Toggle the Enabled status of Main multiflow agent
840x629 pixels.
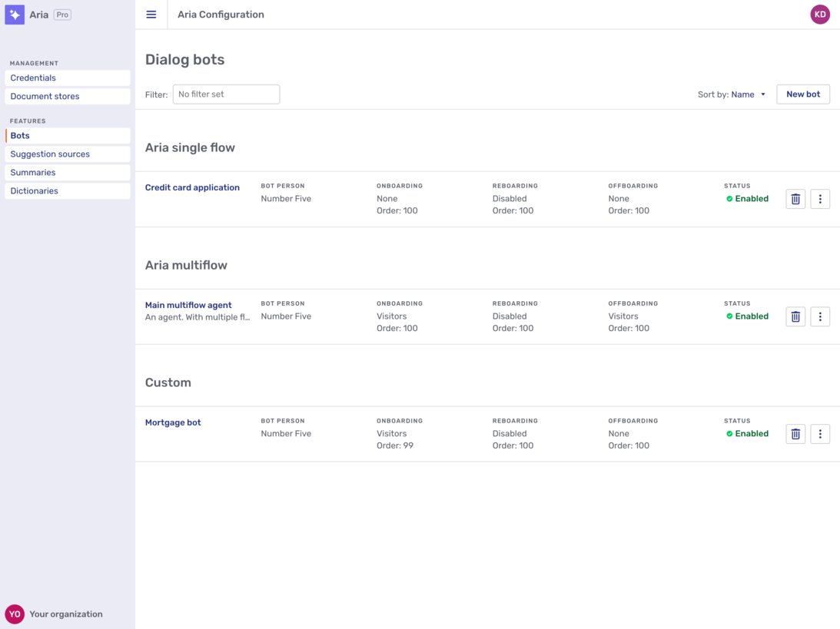point(747,316)
